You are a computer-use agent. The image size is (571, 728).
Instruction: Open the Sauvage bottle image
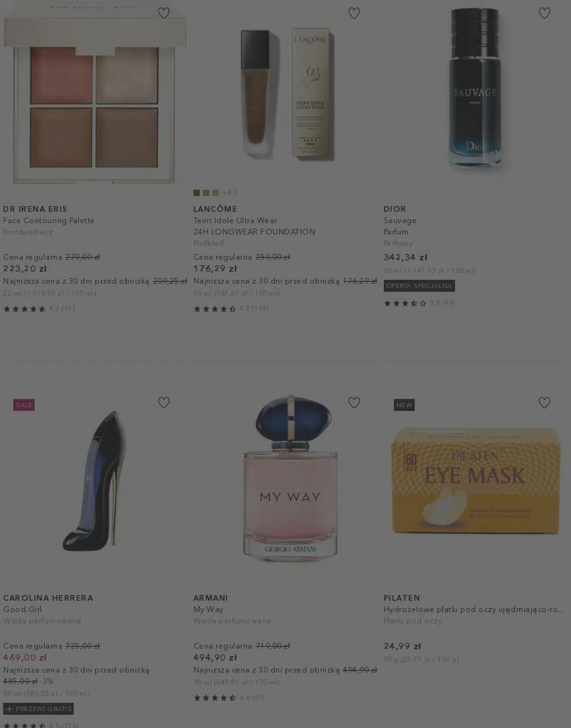[x=475, y=90]
